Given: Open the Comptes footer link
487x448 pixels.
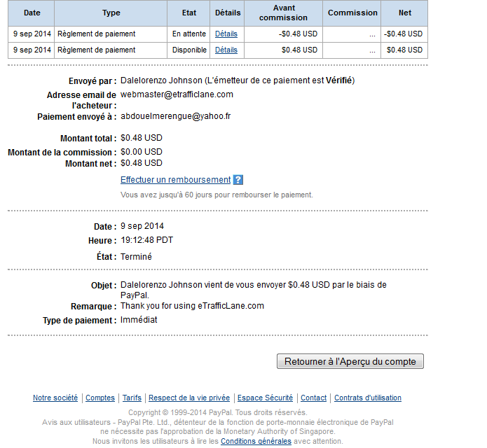Looking at the screenshot, I should click(100, 398).
